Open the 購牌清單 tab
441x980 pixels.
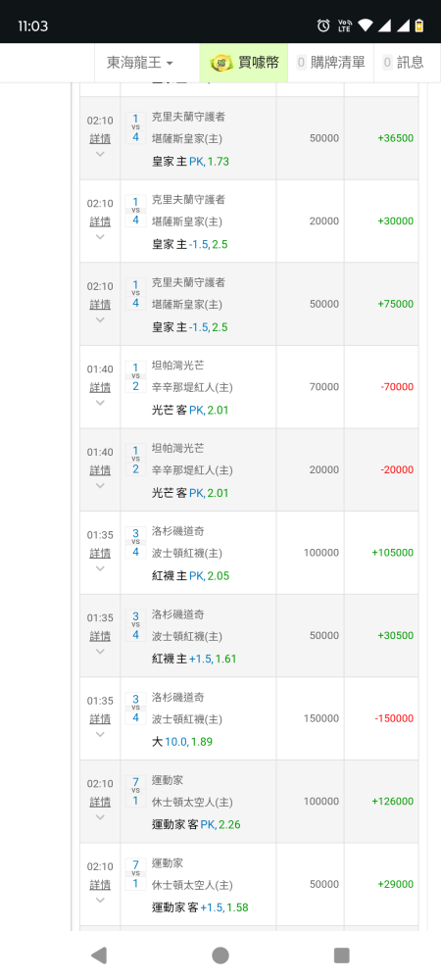[x=330, y=63]
